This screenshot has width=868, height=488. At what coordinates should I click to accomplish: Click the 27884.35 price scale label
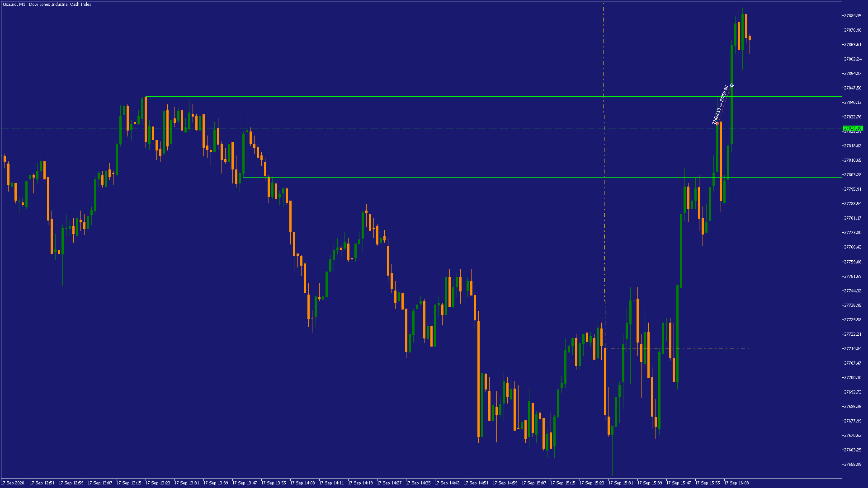pyautogui.click(x=852, y=16)
